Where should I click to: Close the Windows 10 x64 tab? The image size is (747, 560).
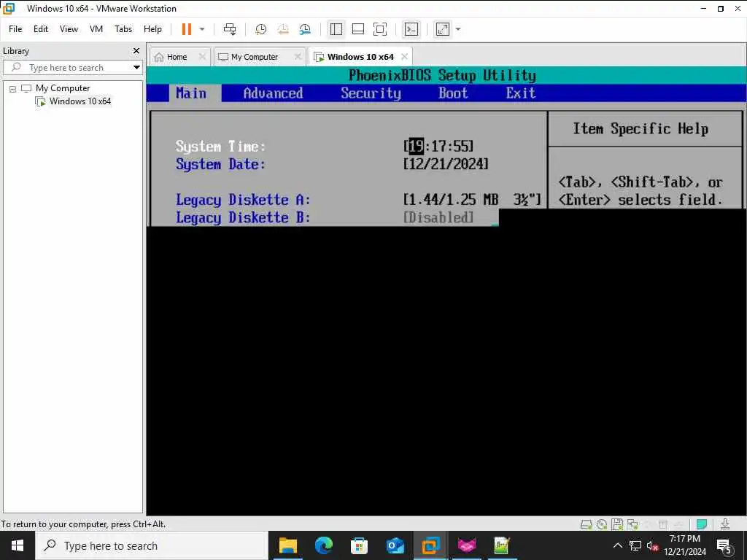tap(404, 57)
